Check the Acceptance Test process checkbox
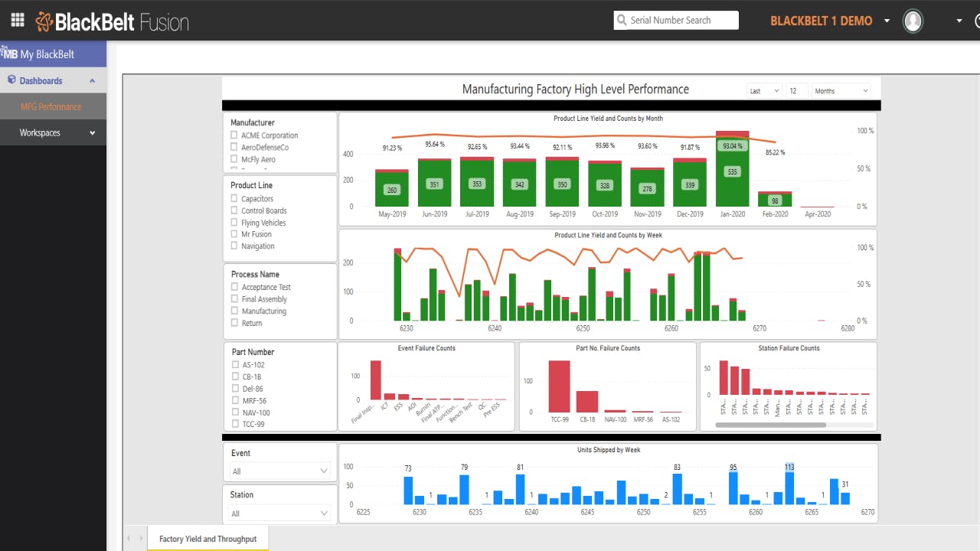The image size is (980, 551). [235, 287]
